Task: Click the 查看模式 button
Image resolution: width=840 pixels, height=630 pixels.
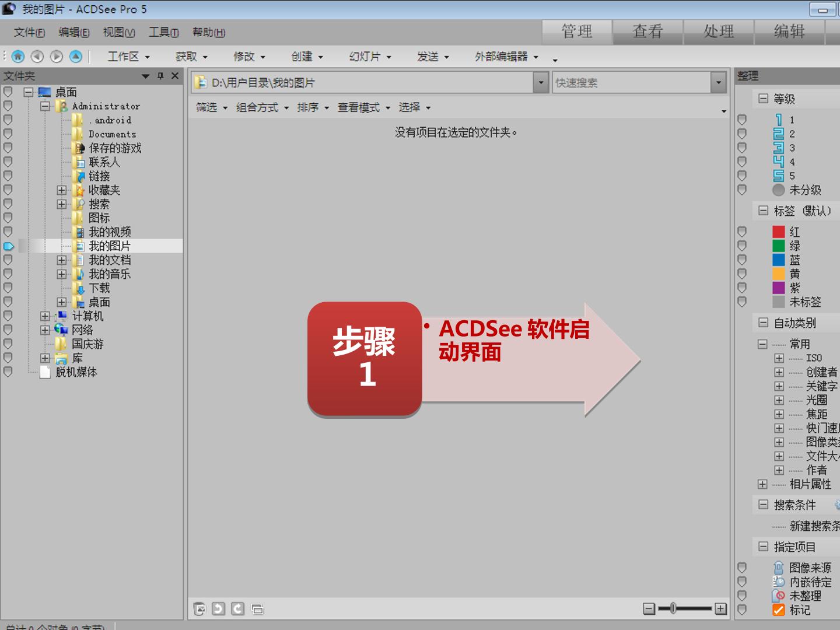Action: 364,107
